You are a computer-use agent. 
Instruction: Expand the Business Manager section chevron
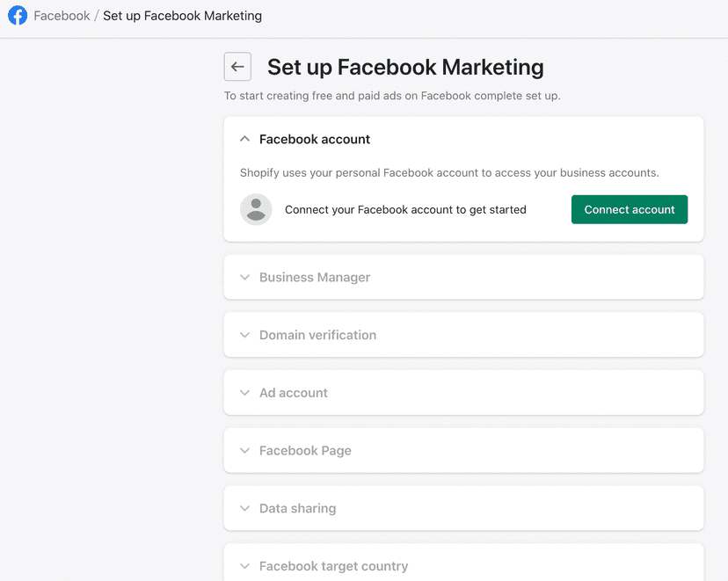click(244, 277)
